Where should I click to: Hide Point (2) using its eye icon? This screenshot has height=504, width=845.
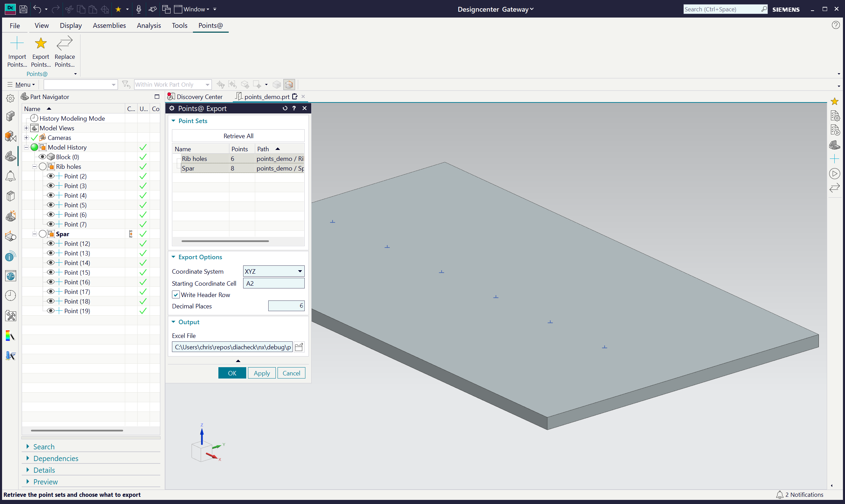[51, 176]
